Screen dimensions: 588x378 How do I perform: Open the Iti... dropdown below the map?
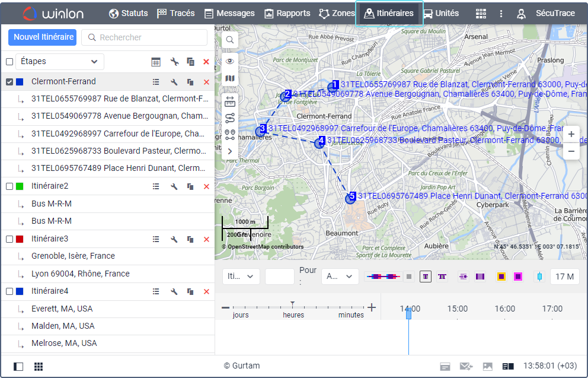(x=241, y=277)
